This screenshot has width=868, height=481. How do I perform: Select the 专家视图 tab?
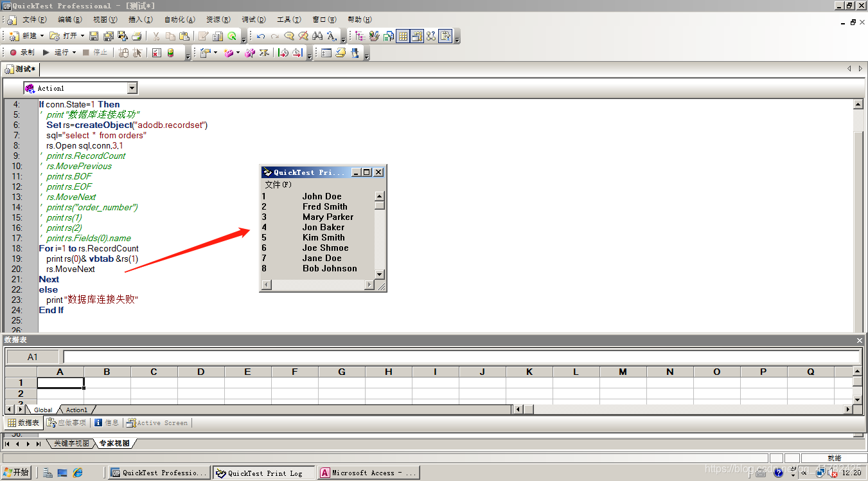click(114, 444)
